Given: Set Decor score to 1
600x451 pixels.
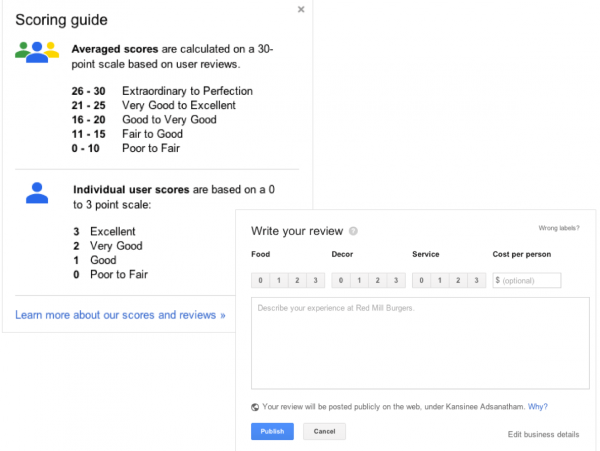Looking at the screenshot, I should point(359,280).
